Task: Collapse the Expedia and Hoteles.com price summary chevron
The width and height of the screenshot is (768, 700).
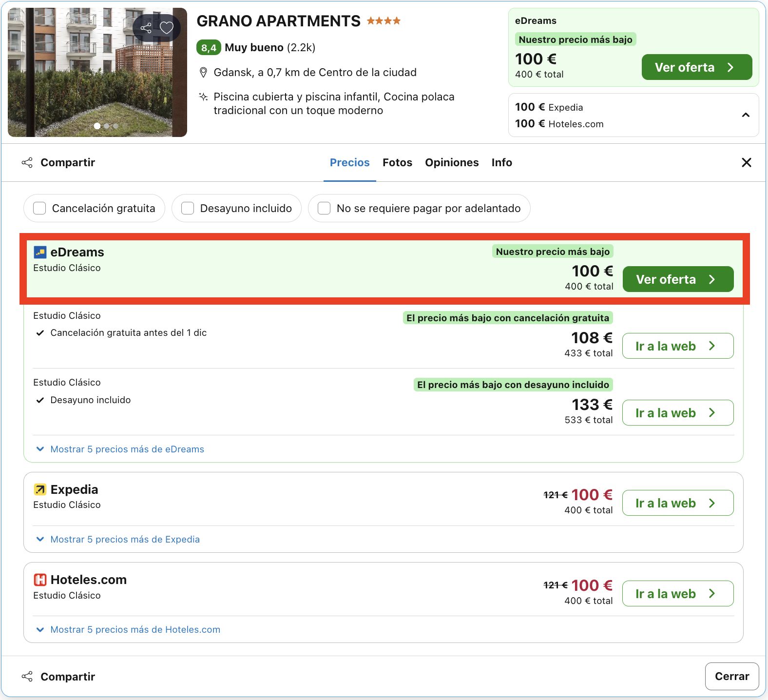Action: (x=746, y=115)
